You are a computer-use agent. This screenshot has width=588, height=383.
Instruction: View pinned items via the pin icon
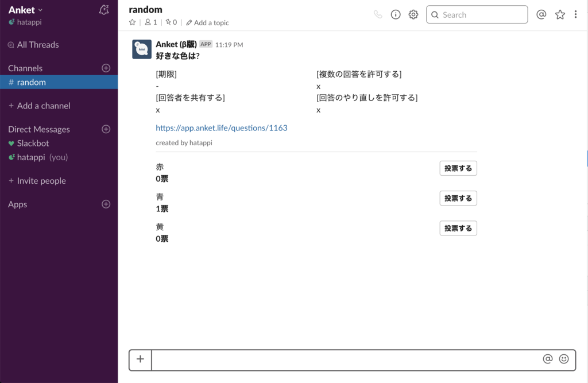(x=169, y=22)
